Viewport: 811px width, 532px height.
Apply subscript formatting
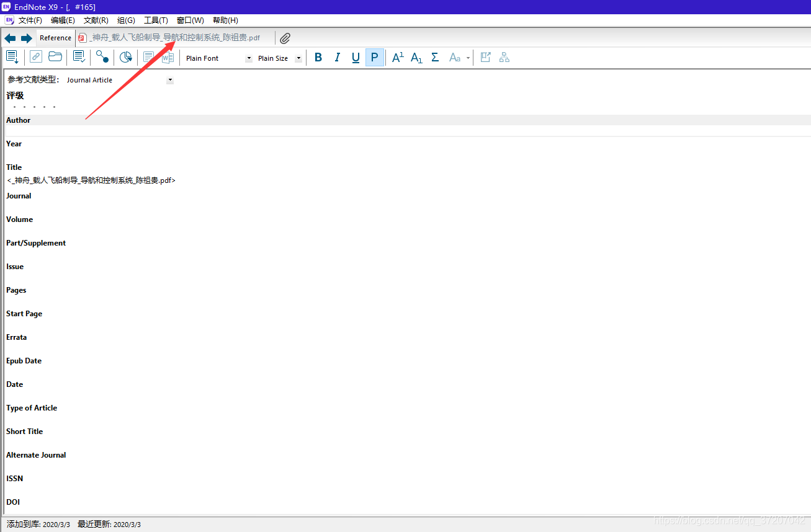coord(416,58)
